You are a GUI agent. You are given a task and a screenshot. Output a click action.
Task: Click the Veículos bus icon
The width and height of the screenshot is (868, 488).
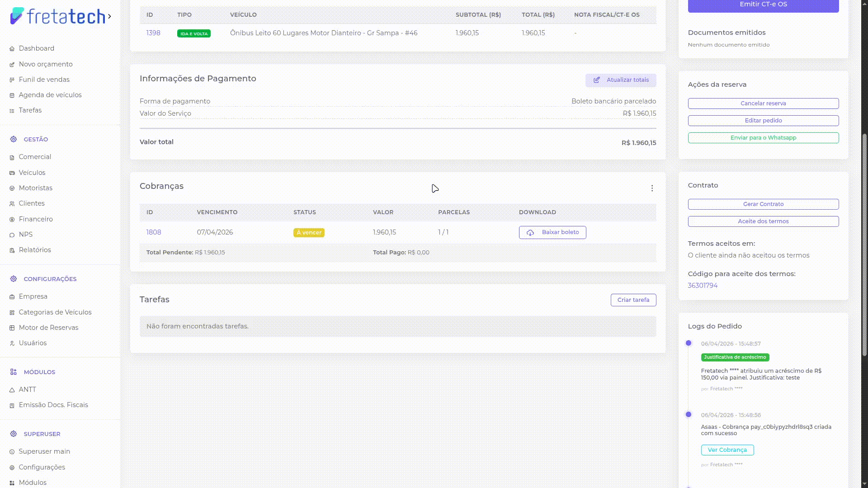12,173
